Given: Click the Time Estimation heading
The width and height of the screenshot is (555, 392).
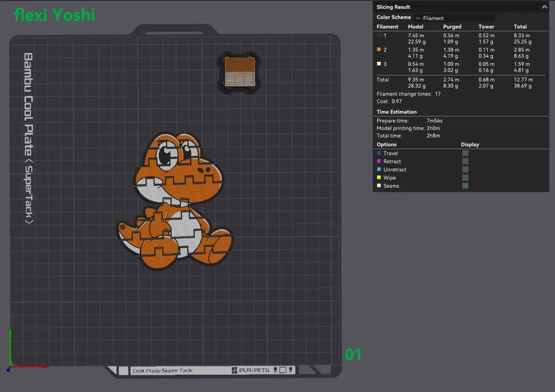Looking at the screenshot, I should click(x=396, y=112).
